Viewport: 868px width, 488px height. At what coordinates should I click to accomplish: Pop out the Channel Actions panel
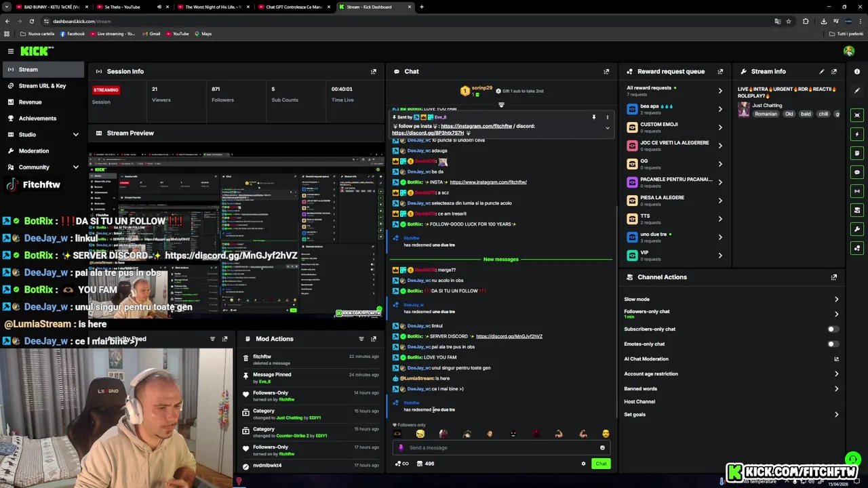(834, 277)
